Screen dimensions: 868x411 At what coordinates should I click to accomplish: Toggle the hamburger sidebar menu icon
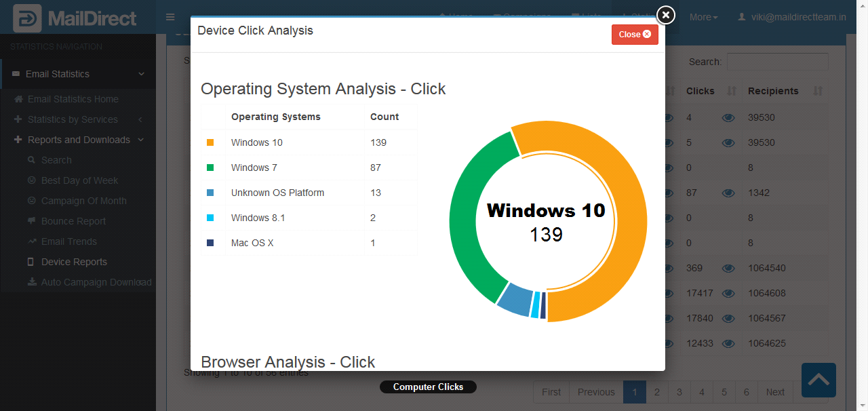point(170,17)
